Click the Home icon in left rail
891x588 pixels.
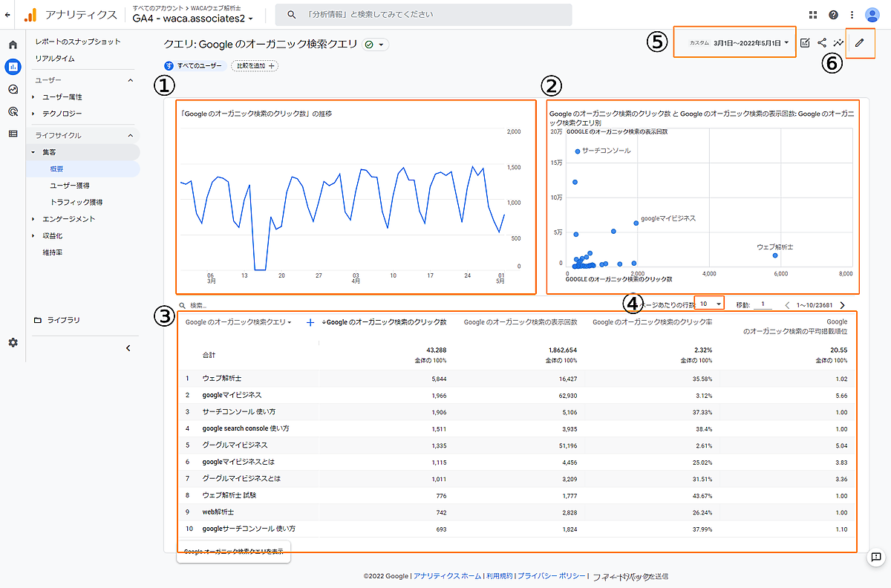pos(13,45)
